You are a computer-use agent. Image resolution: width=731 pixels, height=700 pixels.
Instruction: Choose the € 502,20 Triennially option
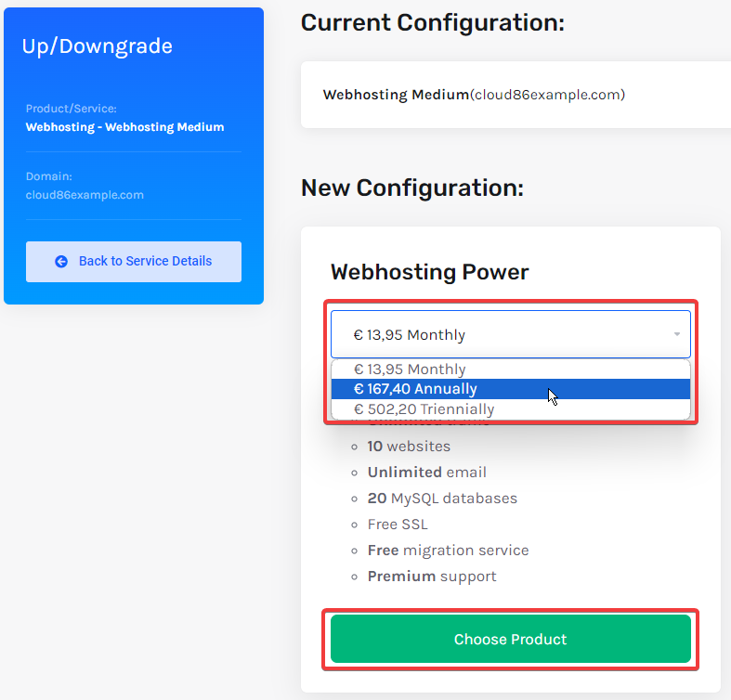(511, 409)
